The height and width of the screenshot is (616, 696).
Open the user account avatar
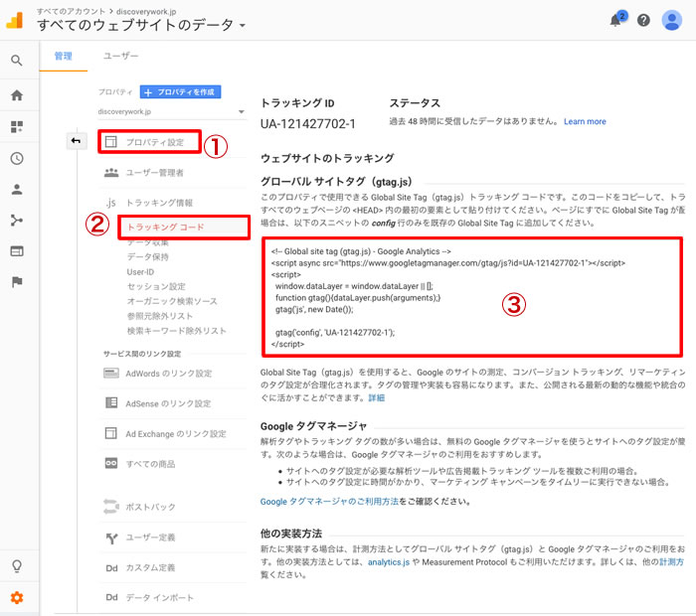[671, 21]
